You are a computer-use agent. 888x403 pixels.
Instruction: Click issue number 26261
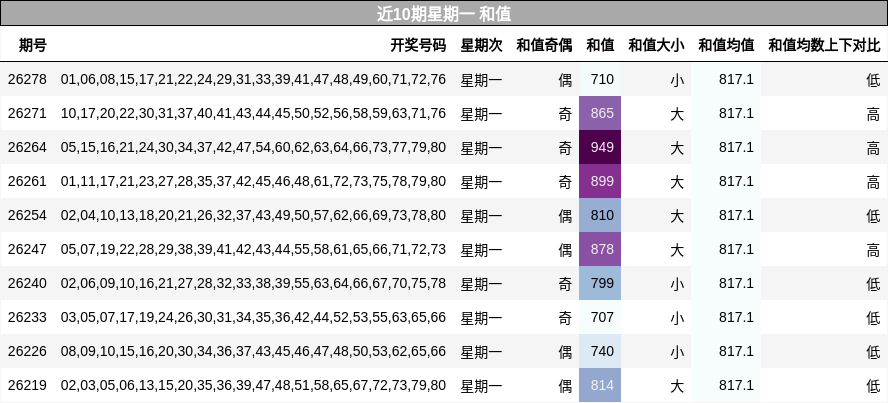pos(27,181)
